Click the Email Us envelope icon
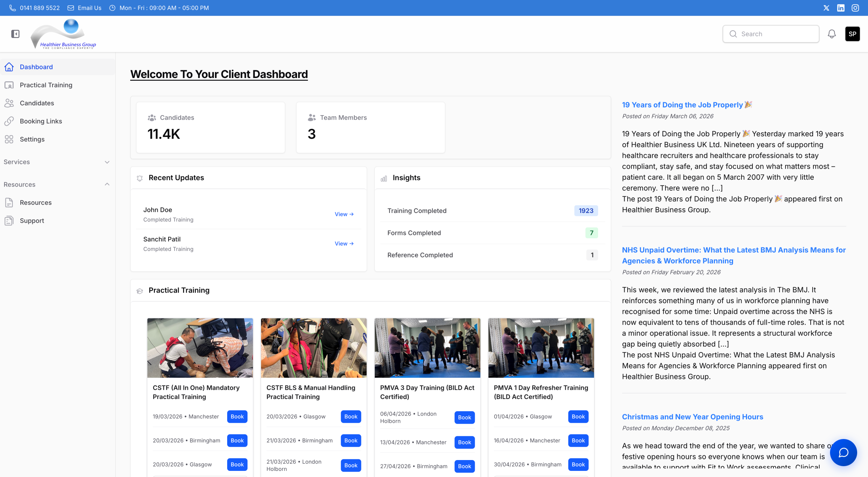This screenshot has height=477, width=868. click(71, 8)
